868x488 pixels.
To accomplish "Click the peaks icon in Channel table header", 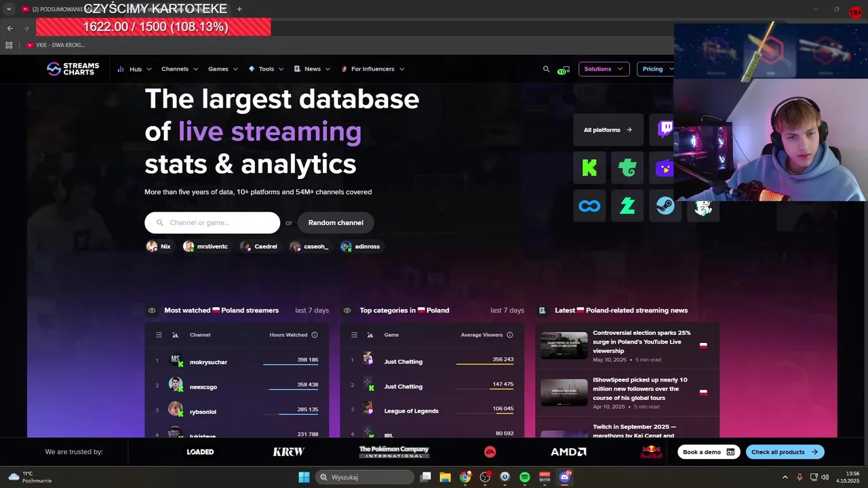I will pyautogui.click(x=175, y=335).
